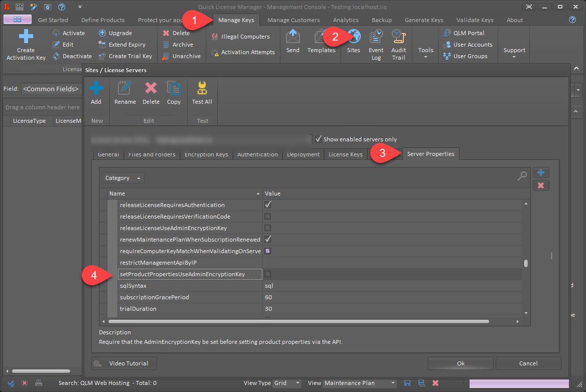The height and width of the screenshot is (392, 586).
Task: Click the properties grid horizontal scrollbar
Action: [x=299, y=321]
